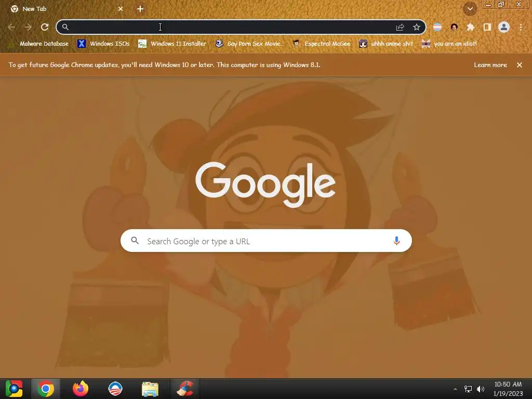Open the Chrome profile avatar

pyautogui.click(x=504, y=27)
